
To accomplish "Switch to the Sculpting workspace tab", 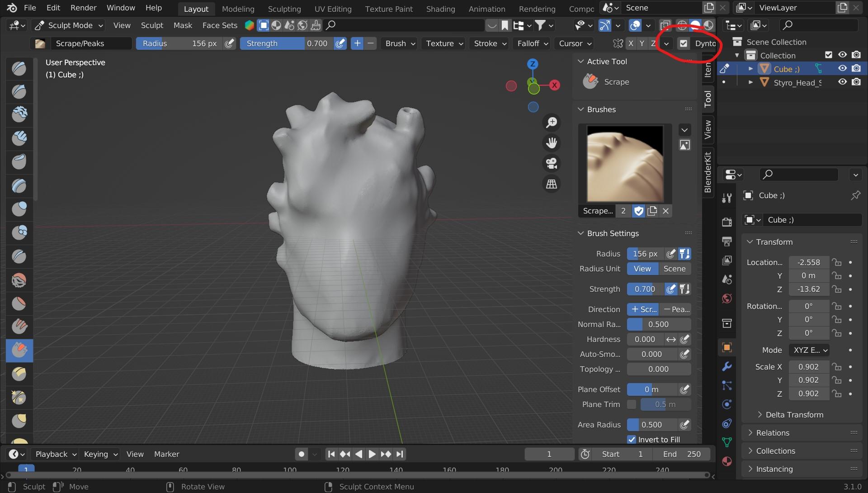I will pyautogui.click(x=284, y=9).
